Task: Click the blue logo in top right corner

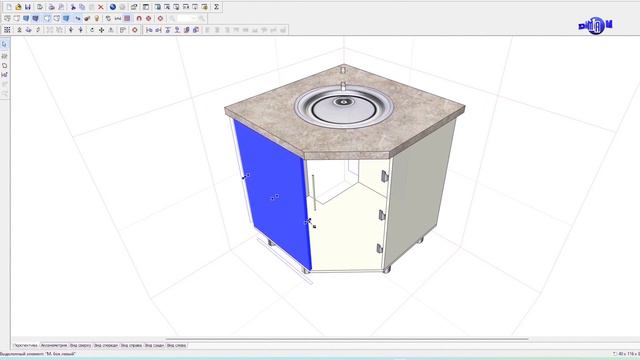Action: (x=596, y=25)
